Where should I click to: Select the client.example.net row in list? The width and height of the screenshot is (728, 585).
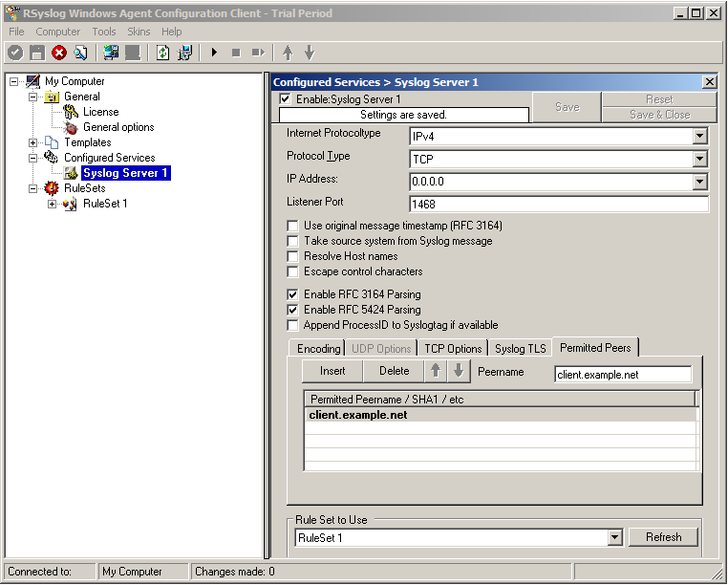coord(501,415)
